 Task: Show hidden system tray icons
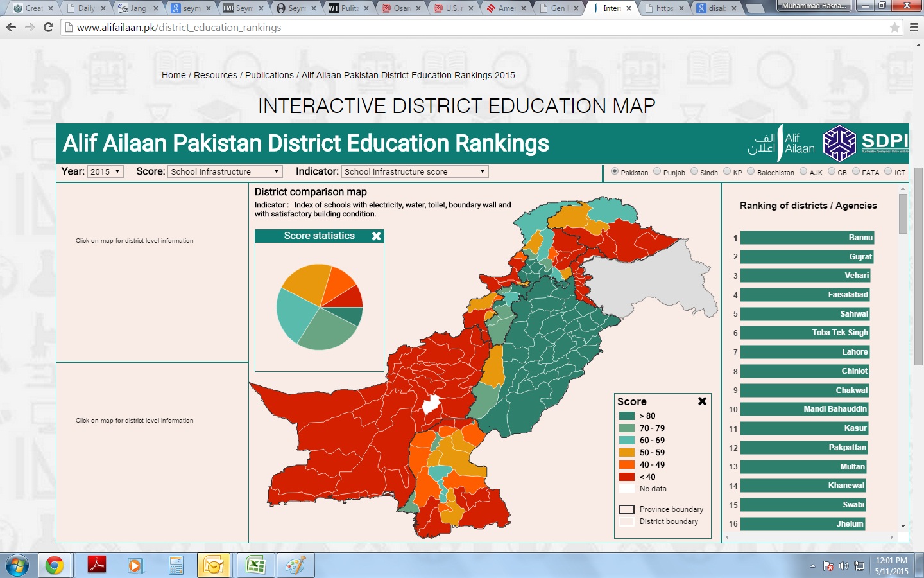812,566
